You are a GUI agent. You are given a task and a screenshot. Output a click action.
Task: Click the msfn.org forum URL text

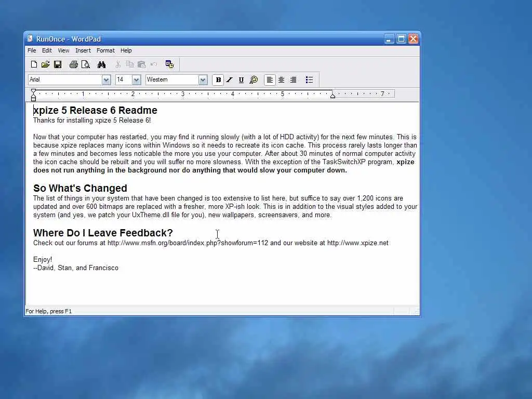click(x=188, y=243)
